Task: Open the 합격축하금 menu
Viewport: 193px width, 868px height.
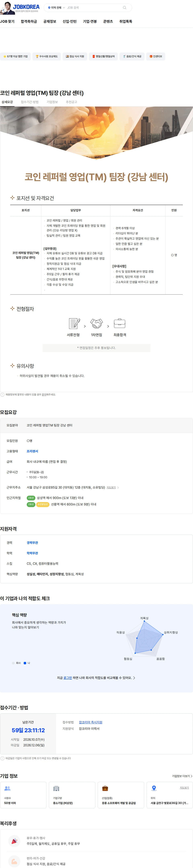Action: (29, 22)
